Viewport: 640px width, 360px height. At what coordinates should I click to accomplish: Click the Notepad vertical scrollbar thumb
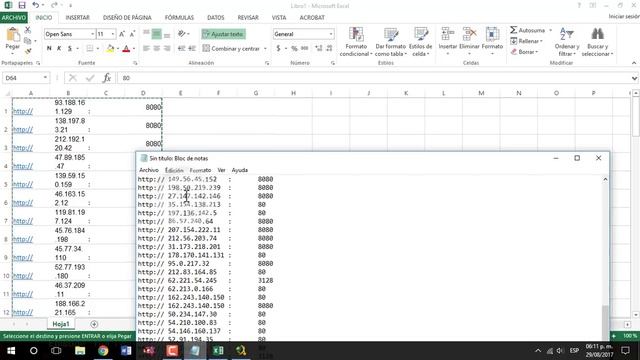tap(605, 324)
